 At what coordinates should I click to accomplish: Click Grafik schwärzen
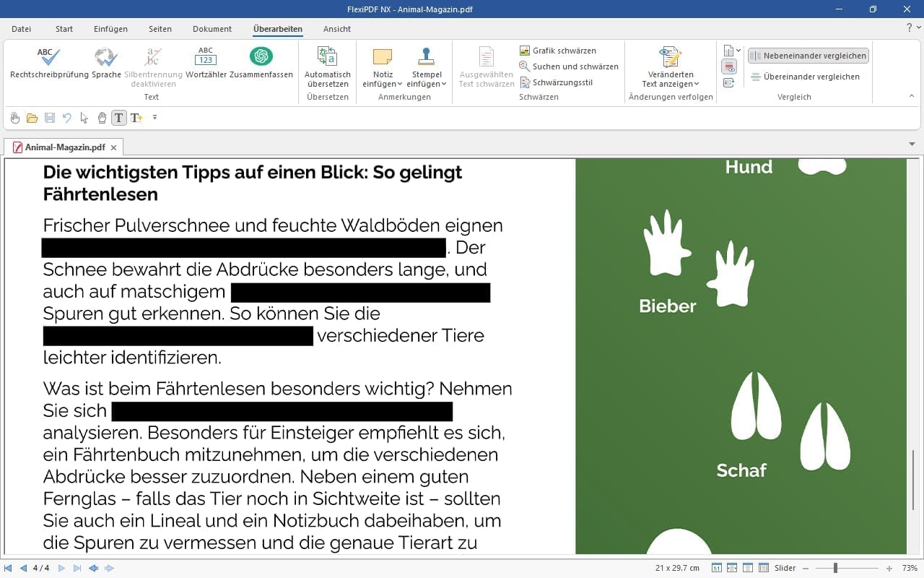558,51
